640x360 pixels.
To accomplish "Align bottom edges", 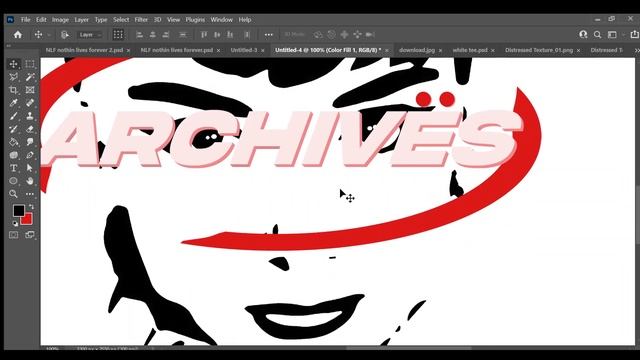I will 230,35.
